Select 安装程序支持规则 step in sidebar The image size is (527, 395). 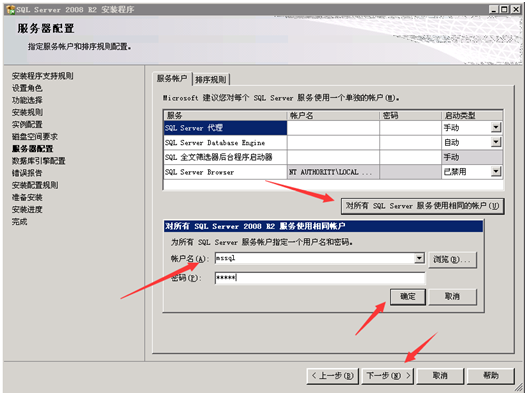pyautogui.click(x=42, y=76)
